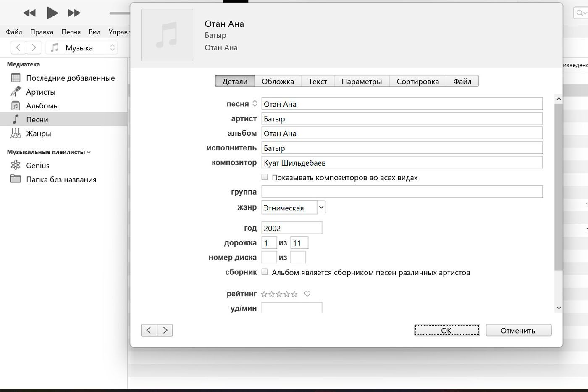
Task: Go back with the library back arrow
Action: point(18,47)
